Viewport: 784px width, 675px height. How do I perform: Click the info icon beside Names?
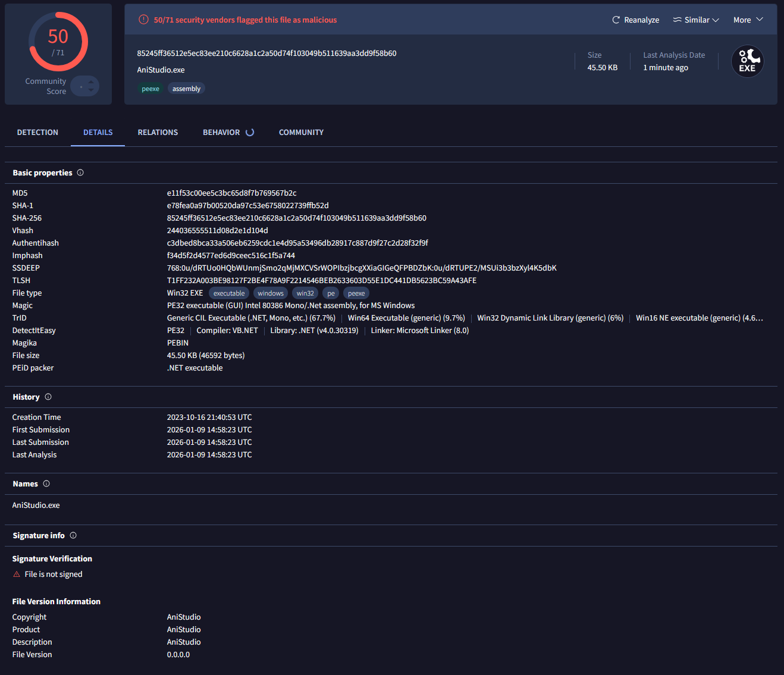pos(46,484)
